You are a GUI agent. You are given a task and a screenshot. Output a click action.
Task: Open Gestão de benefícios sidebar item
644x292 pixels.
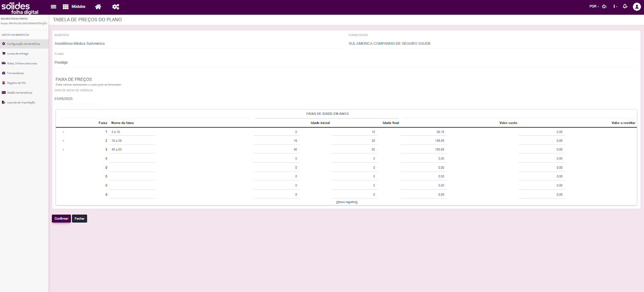point(24,93)
